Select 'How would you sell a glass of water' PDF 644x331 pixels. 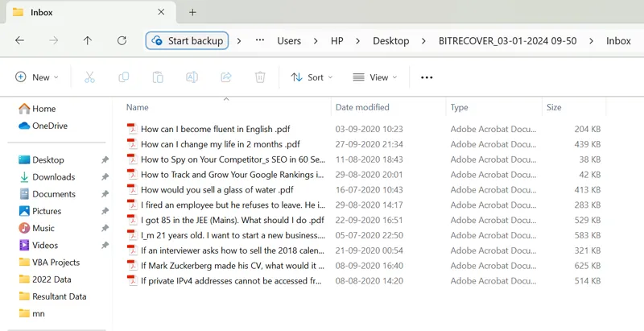[217, 190]
